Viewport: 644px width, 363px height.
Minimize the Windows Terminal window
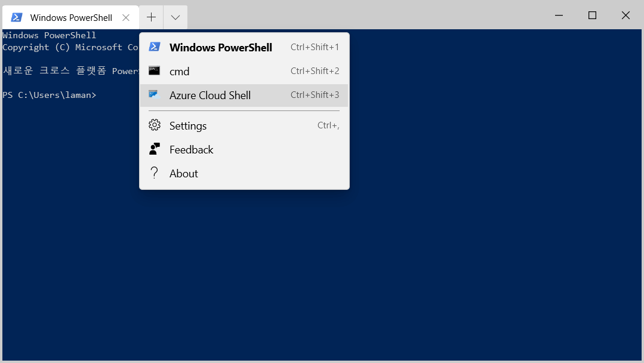click(559, 16)
